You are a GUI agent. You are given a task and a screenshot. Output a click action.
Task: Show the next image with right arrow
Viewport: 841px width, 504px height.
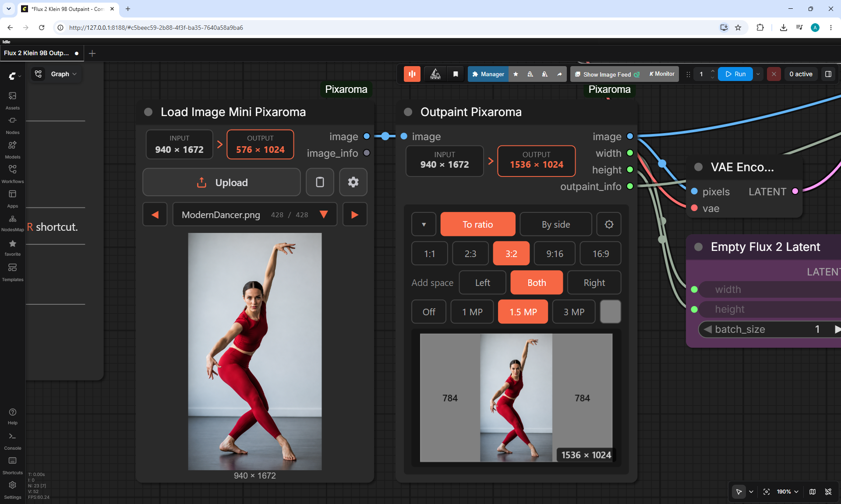point(355,215)
